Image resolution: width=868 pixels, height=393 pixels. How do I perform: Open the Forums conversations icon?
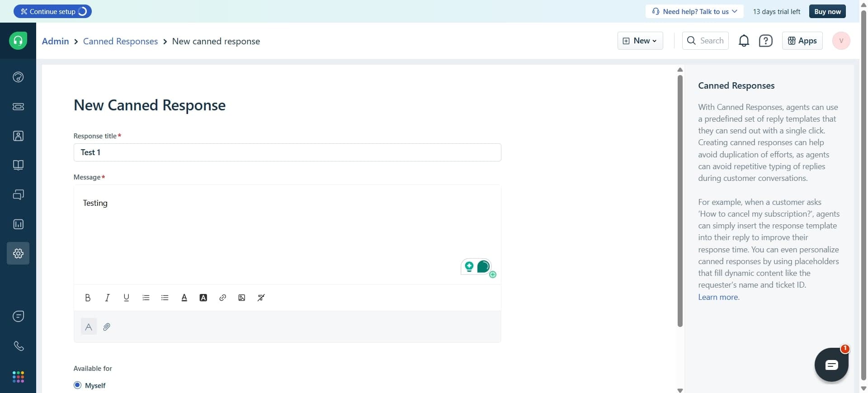18,194
